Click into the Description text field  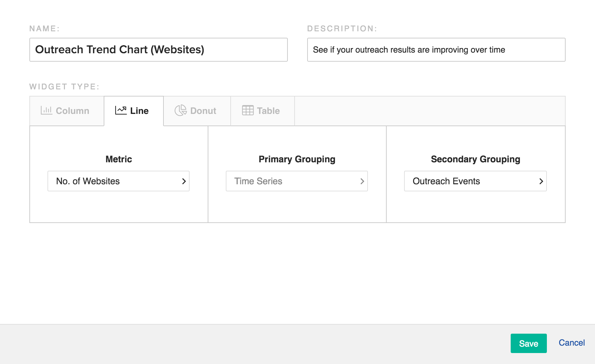pos(436,50)
